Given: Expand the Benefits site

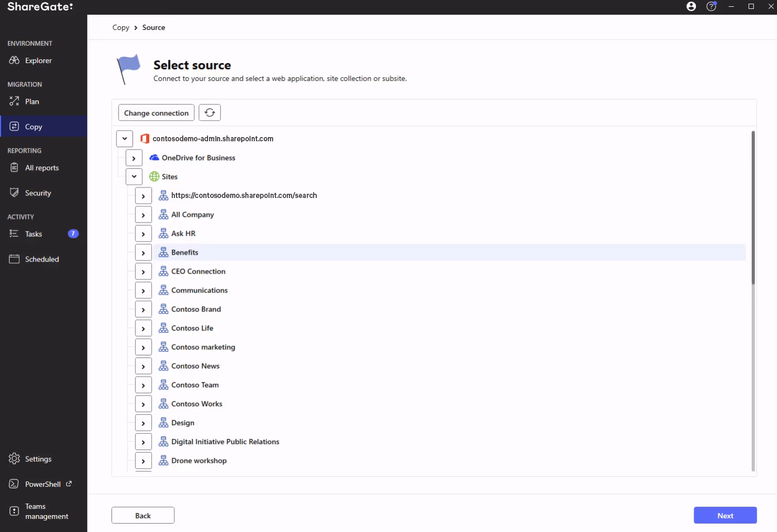Looking at the screenshot, I should point(143,253).
